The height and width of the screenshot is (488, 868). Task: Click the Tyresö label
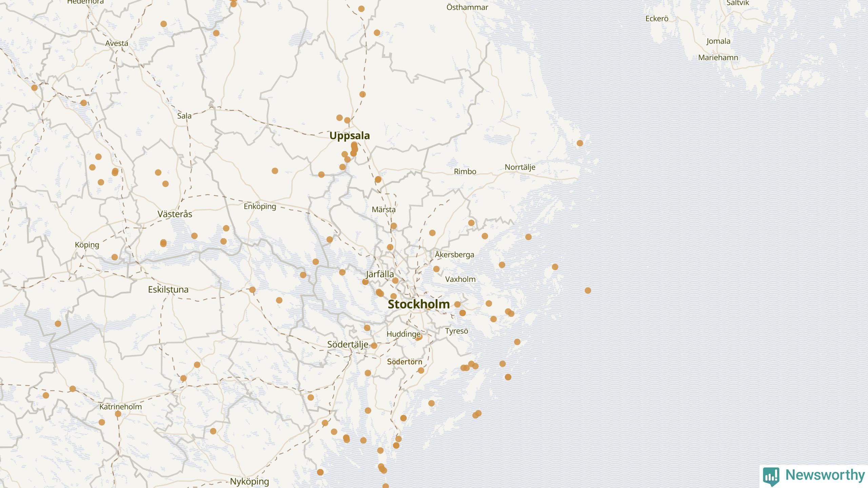[x=456, y=331]
